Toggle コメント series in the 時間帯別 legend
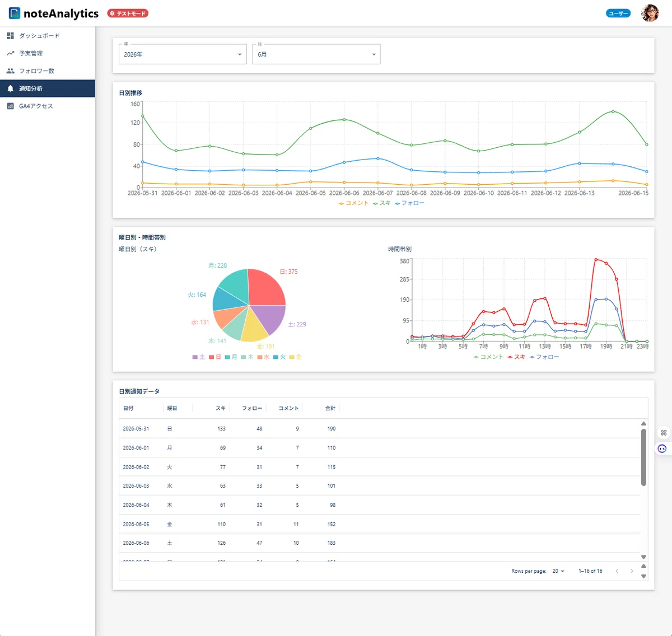Screen dimensions: 672x636 tap(488, 357)
